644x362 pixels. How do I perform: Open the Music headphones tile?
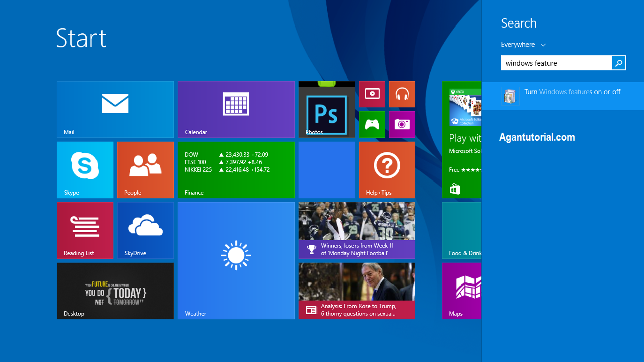[x=402, y=94]
